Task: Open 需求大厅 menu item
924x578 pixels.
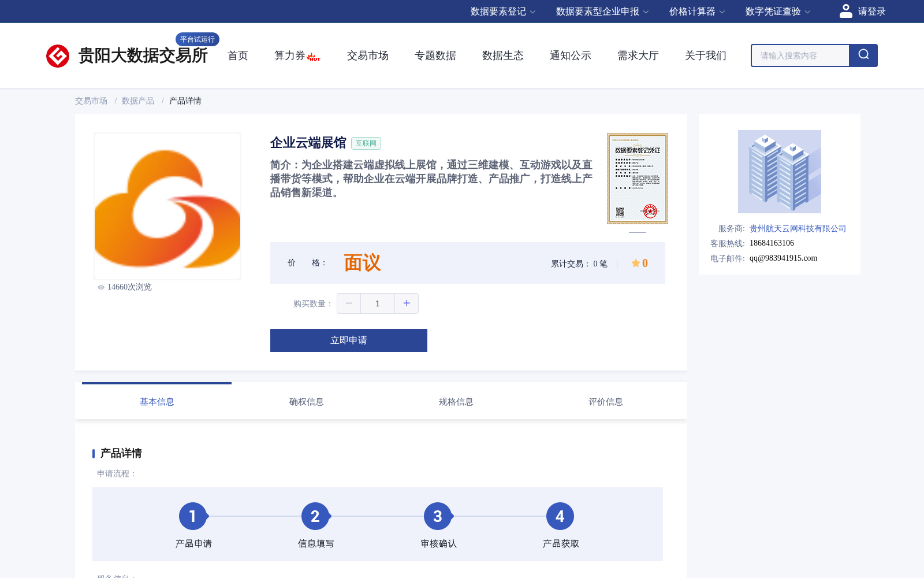Action: point(638,55)
